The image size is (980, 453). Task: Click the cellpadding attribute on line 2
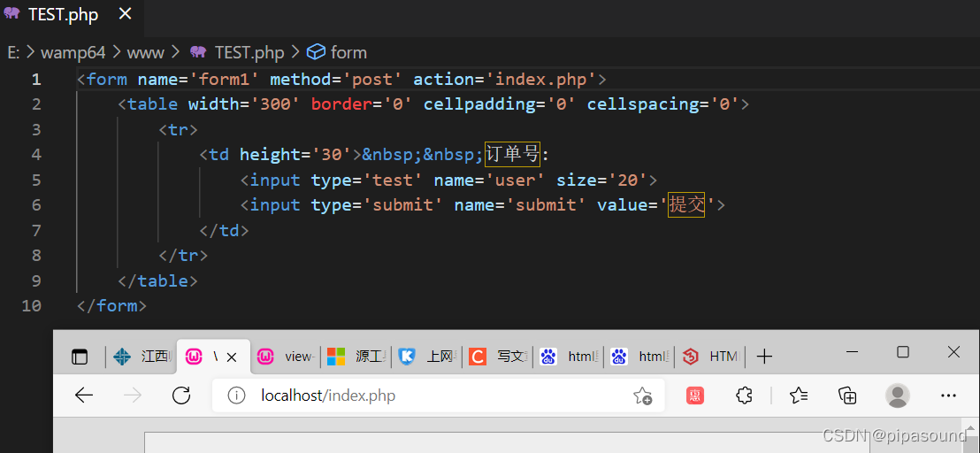coord(480,104)
